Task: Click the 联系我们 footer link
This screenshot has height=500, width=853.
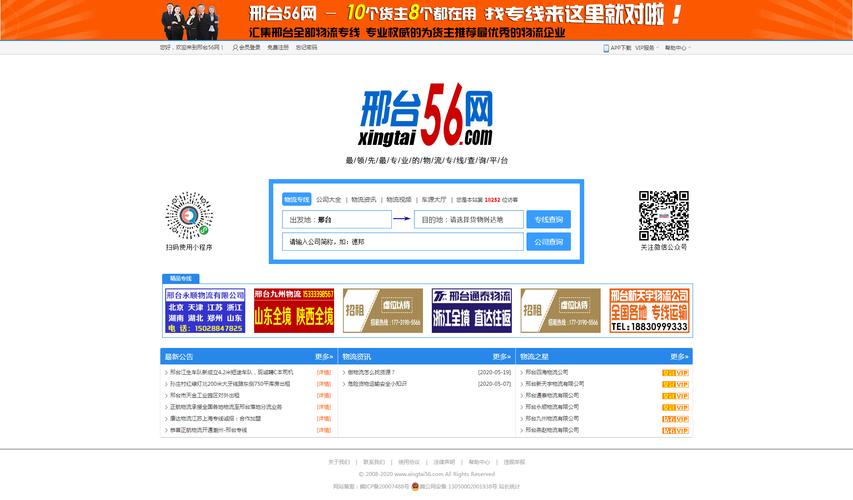Action: click(374, 462)
